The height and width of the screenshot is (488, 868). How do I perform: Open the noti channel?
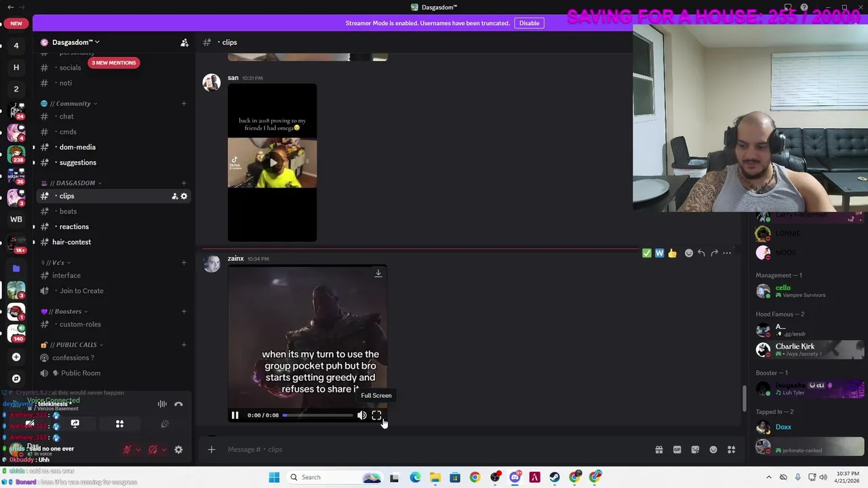point(113,83)
